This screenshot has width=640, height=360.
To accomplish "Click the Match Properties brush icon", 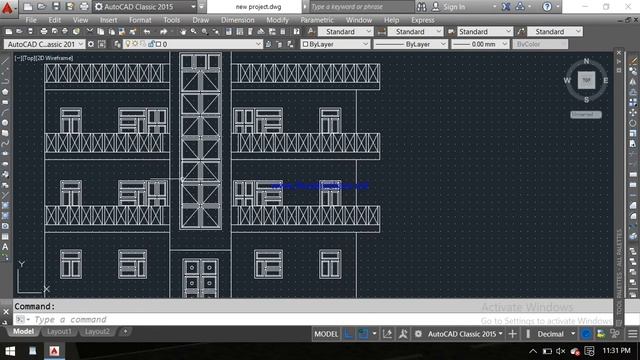I will (x=133, y=31).
